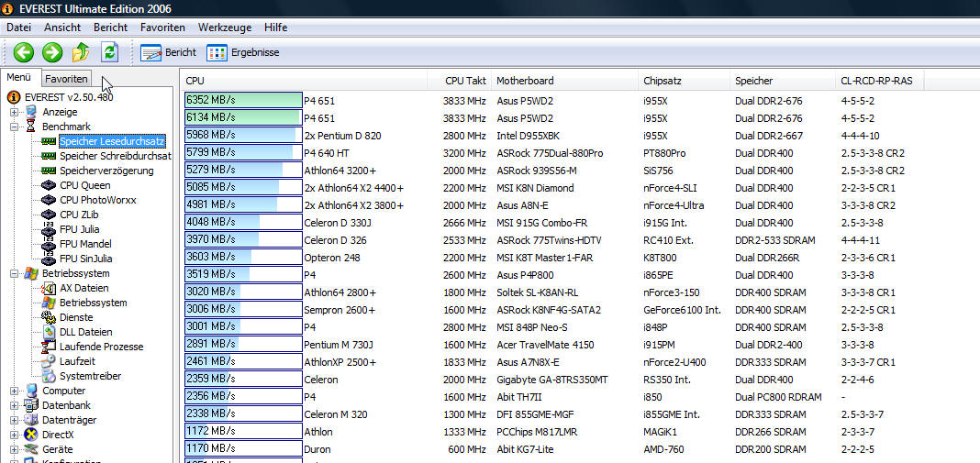Select Speicher Schreibdurchsatz benchmark item
Image resolution: width=980 pixels, height=463 pixels.
pos(115,156)
